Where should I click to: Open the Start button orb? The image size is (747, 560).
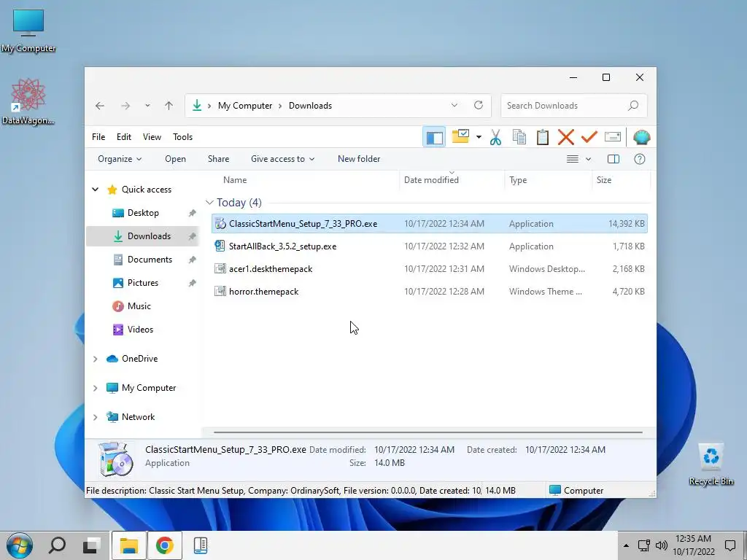(x=20, y=545)
